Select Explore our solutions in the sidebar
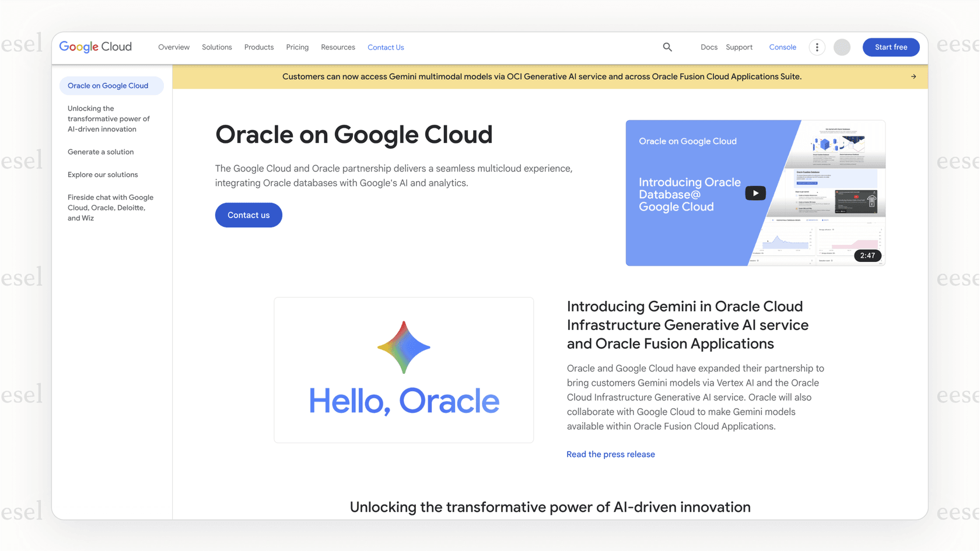The width and height of the screenshot is (980, 551). pos(103,174)
